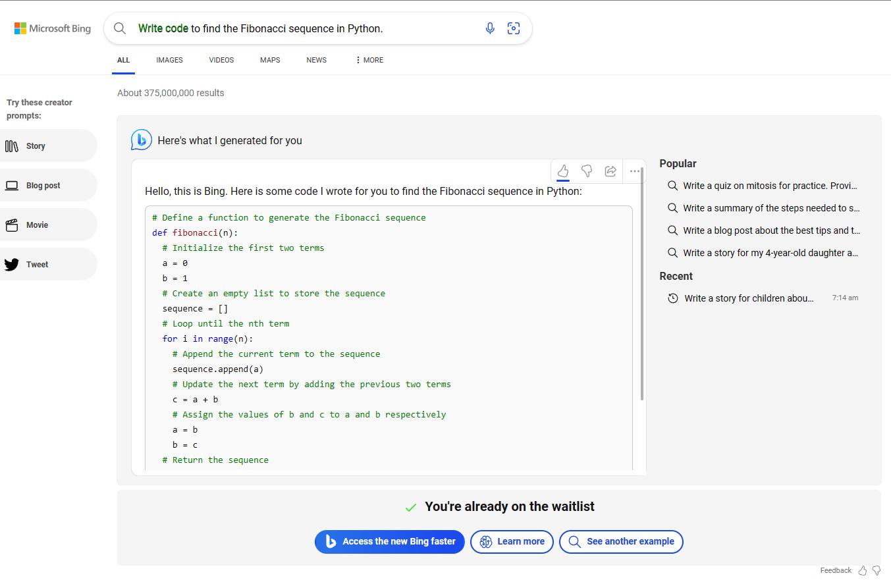This screenshot has width=891, height=588.
Task: Open more options ellipsis on answer card
Action: 634,171
